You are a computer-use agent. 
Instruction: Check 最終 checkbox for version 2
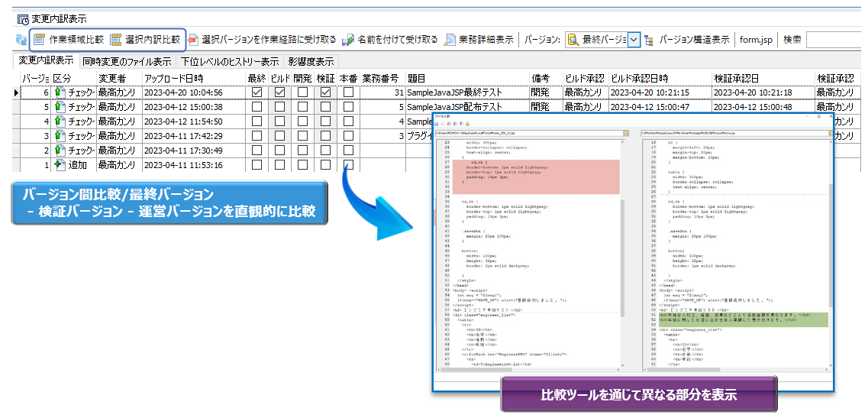click(257, 151)
